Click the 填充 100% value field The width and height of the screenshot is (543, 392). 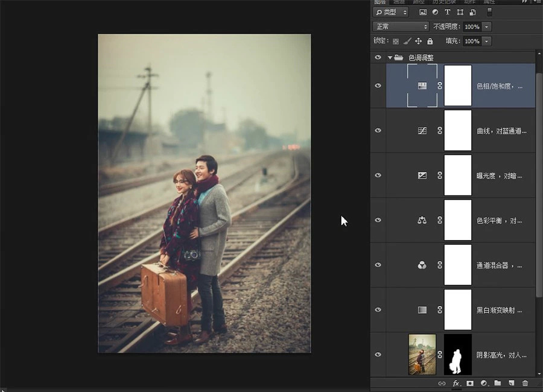click(472, 41)
